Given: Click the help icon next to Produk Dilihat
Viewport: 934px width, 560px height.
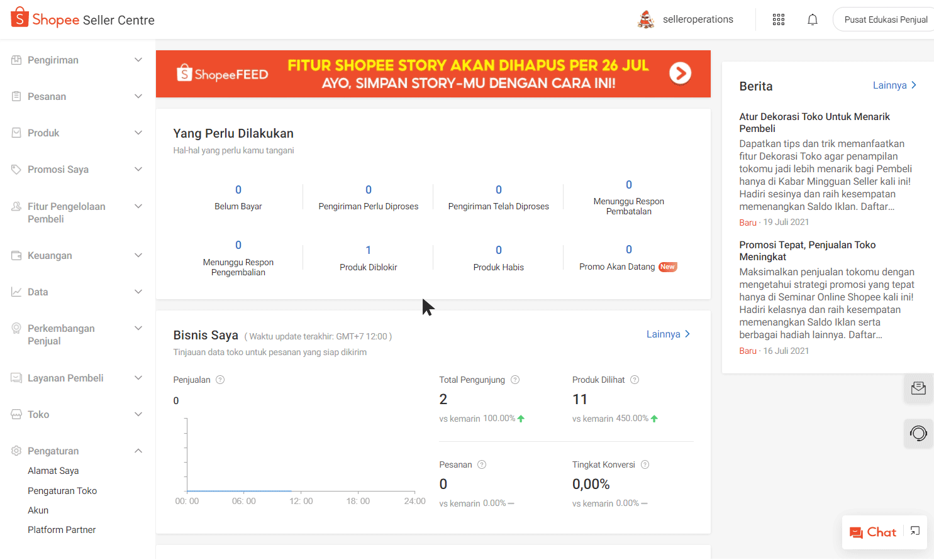Looking at the screenshot, I should (x=635, y=380).
